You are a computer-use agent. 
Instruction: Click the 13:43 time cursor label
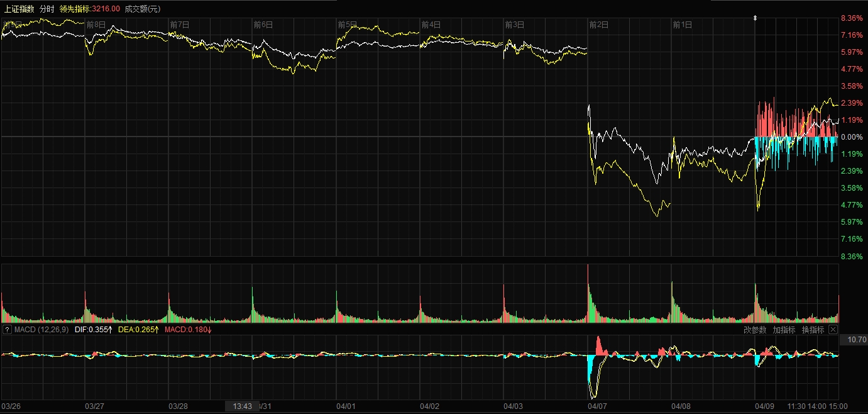click(242, 406)
